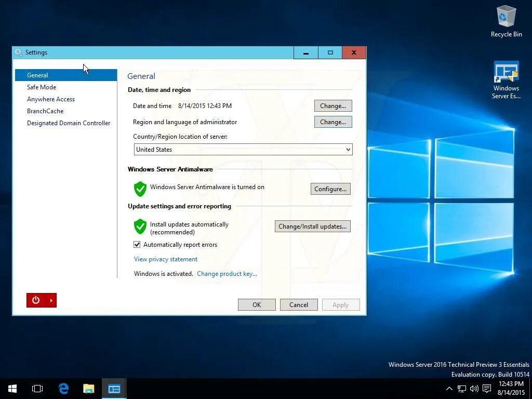Show hidden system tray icons

449,389
